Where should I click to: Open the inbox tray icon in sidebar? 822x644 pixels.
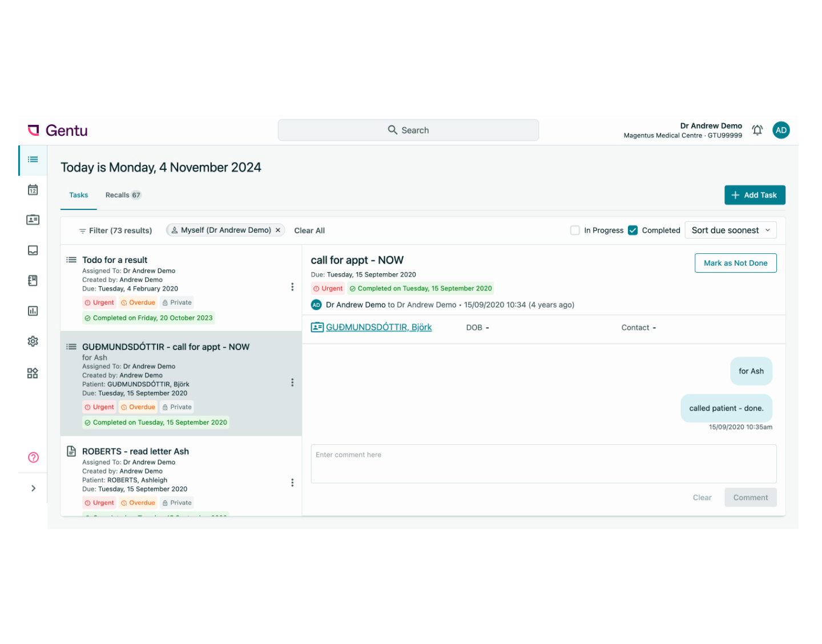pyautogui.click(x=33, y=250)
